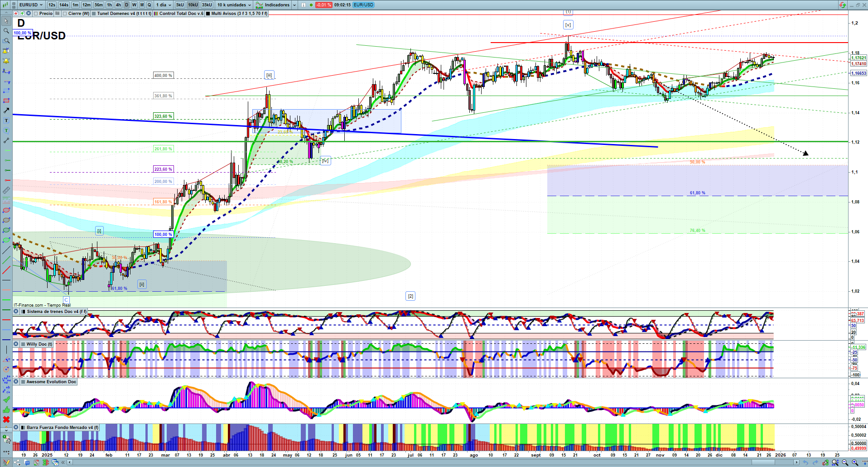Open the '10 k unidades' dropdown
The width and height of the screenshot is (868, 467).
[x=234, y=5]
